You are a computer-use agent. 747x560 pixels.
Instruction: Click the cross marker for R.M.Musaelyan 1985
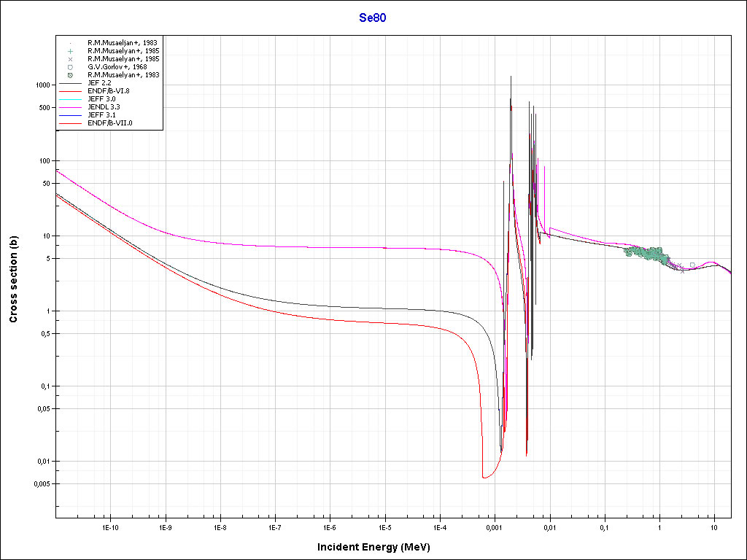70,59
